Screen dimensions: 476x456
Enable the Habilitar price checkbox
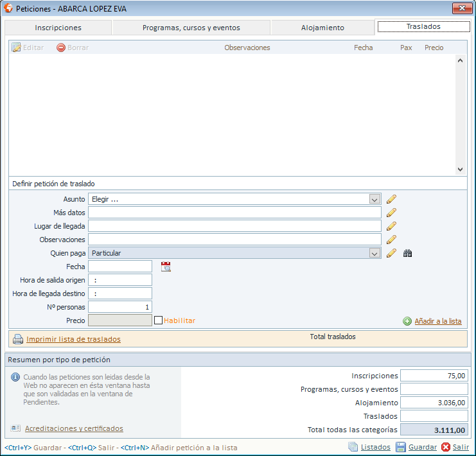click(x=158, y=320)
